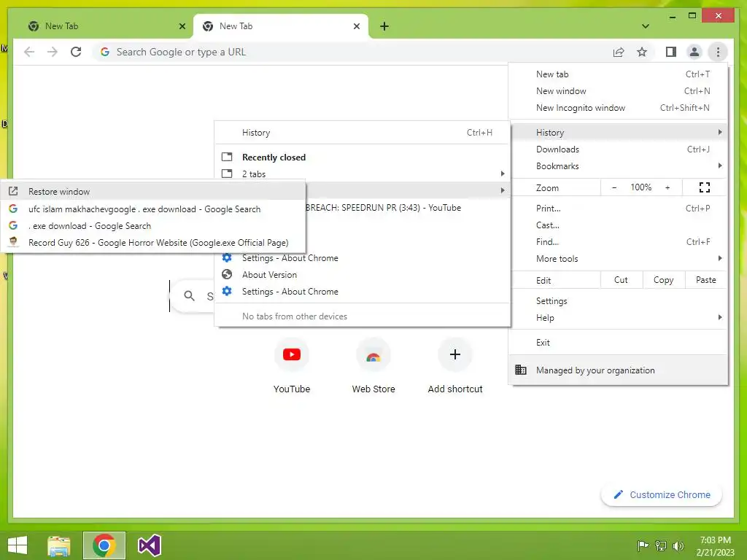The height and width of the screenshot is (560, 747).
Task: Click the Chrome taskbar icon
Action: [x=104, y=545]
